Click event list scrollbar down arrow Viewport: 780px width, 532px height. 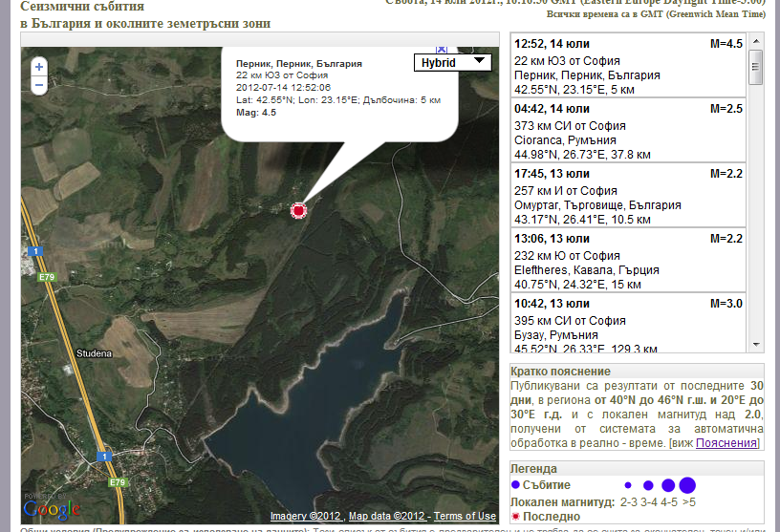click(x=756, y=345)
